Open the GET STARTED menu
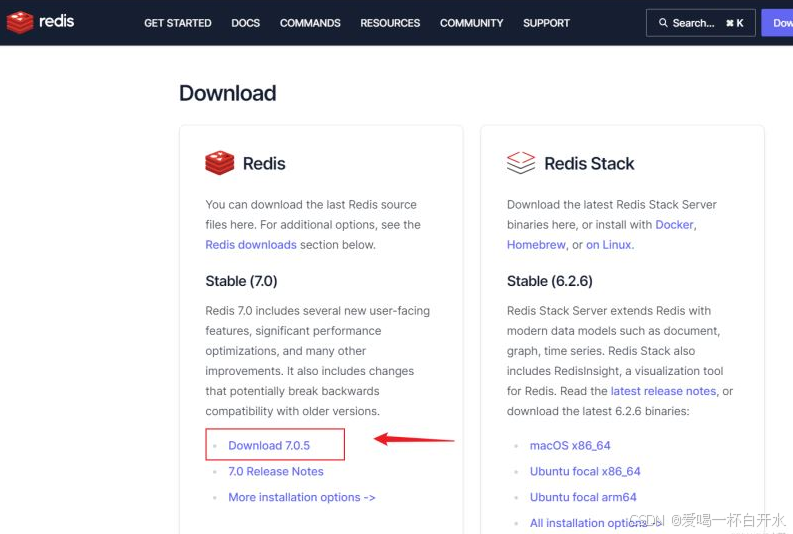This screenshot has width=793, height=534. [x=178, y=23]
